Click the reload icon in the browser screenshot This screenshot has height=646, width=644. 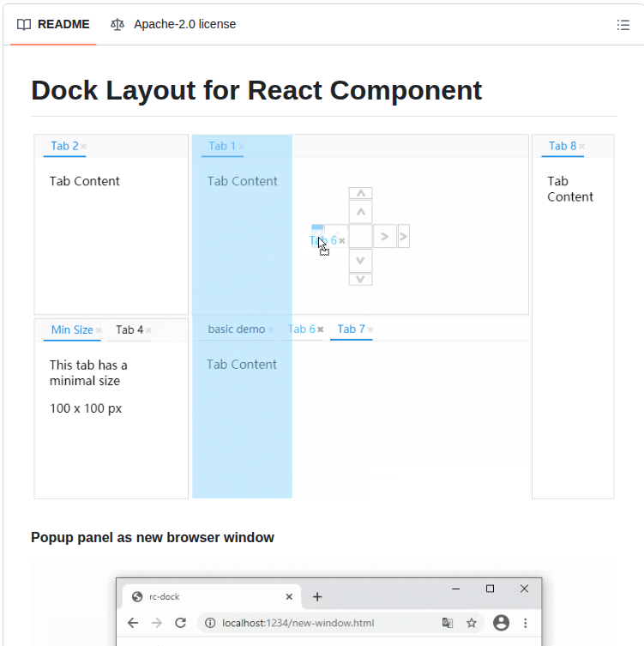[180, 623]
